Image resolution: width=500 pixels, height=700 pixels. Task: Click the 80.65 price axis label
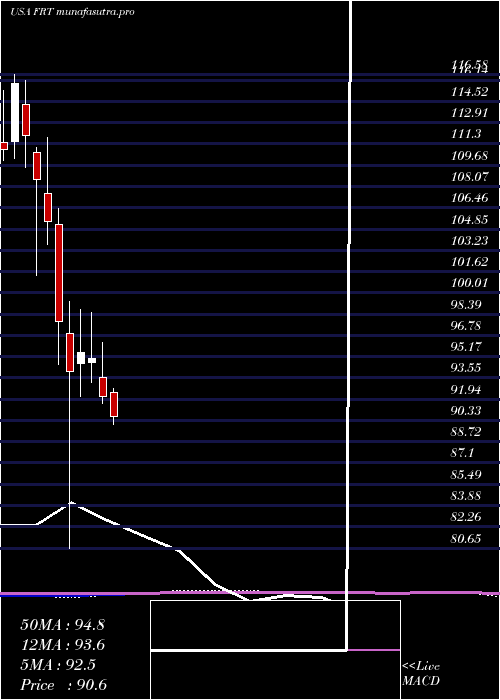coord(466,539)
